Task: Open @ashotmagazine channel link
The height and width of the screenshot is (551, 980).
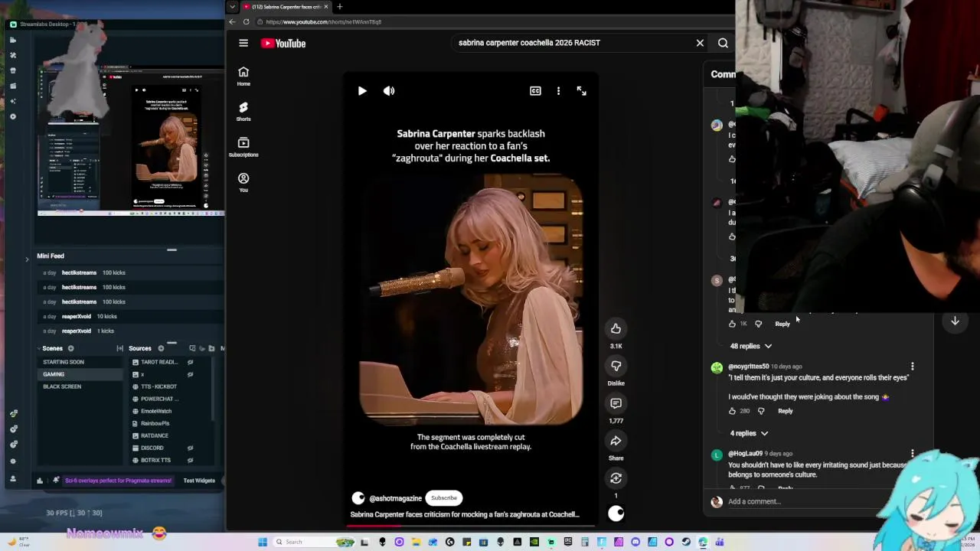Action: click(395, 498)
